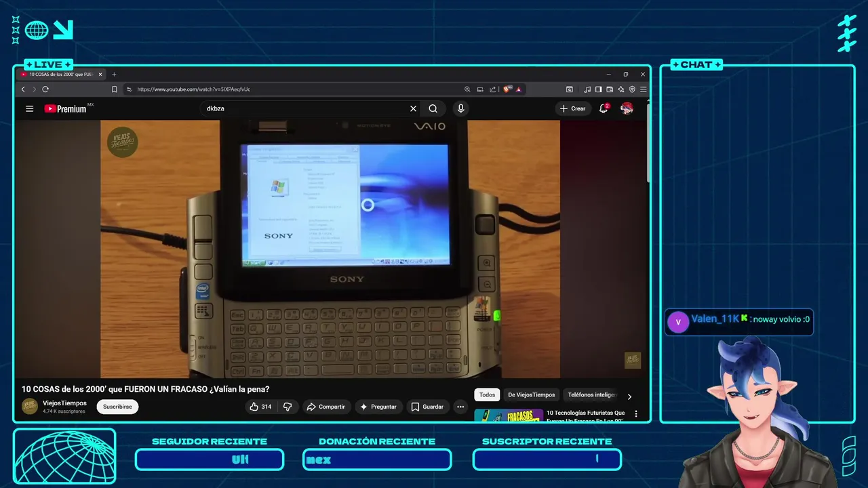Toggle the browser sidebar panel icon
This screenshot has width=868, height=488.
(x=598, y=89)
